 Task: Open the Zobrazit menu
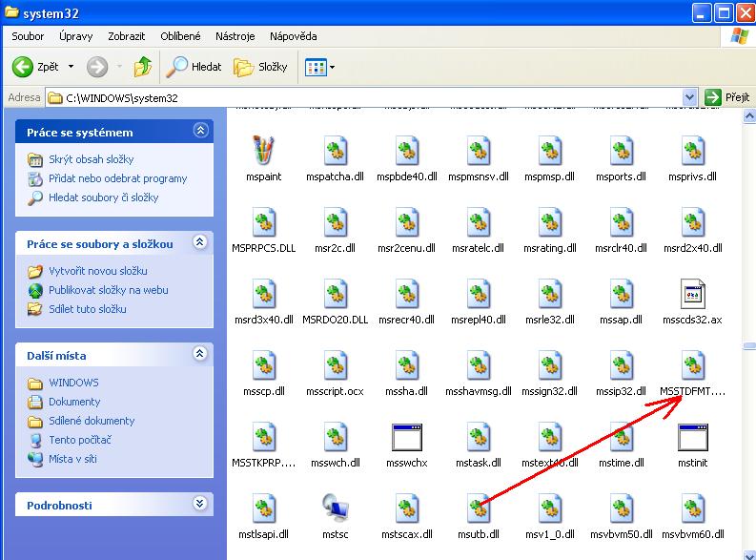coord(127,36)
